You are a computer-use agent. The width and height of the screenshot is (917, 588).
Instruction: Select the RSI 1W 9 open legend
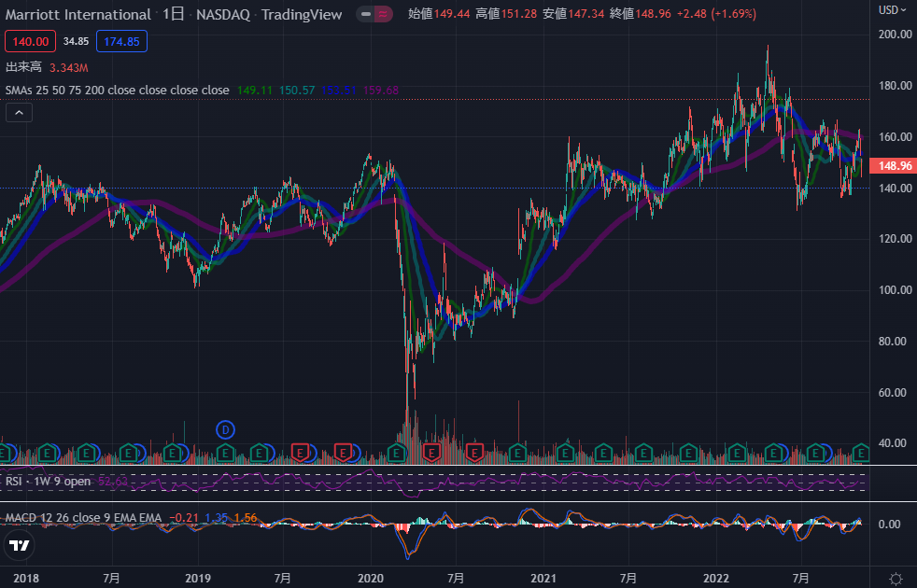tap(48, 481)
